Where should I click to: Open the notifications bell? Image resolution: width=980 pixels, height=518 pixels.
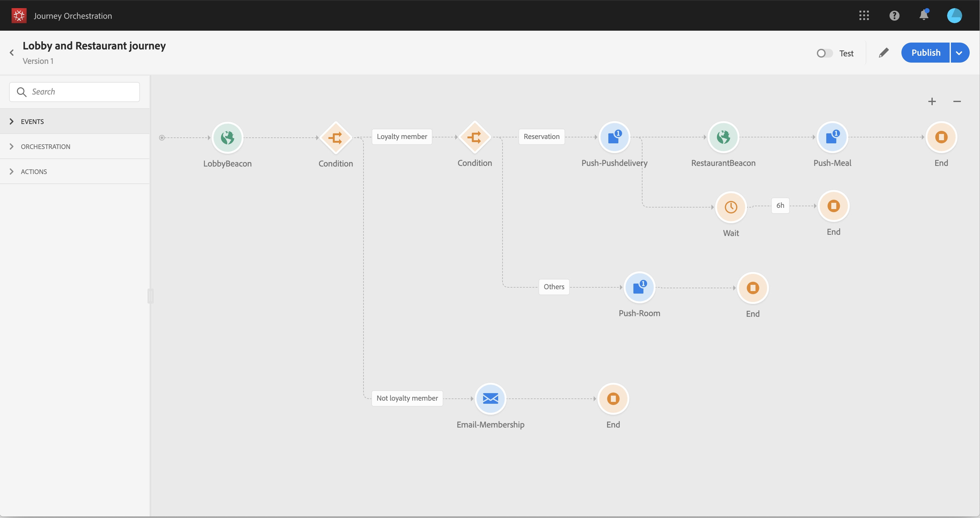coord(924,15)
